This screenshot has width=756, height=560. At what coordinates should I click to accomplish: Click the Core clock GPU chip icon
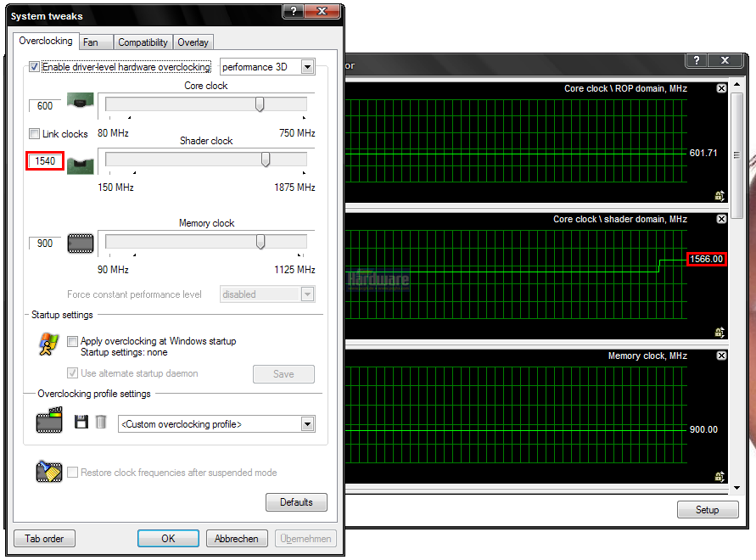point(81,101)
